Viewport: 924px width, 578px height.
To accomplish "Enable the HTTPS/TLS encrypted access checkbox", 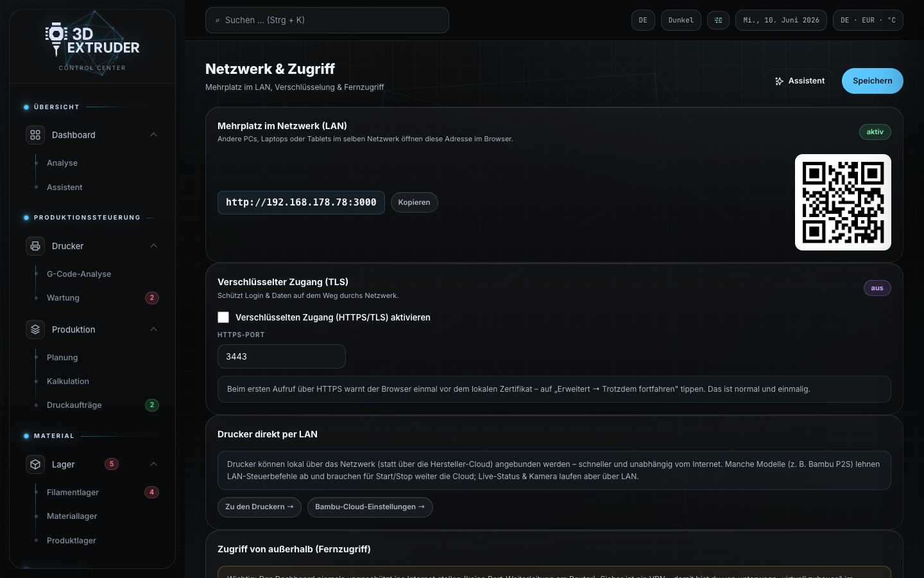I will (x=223, y=317).
